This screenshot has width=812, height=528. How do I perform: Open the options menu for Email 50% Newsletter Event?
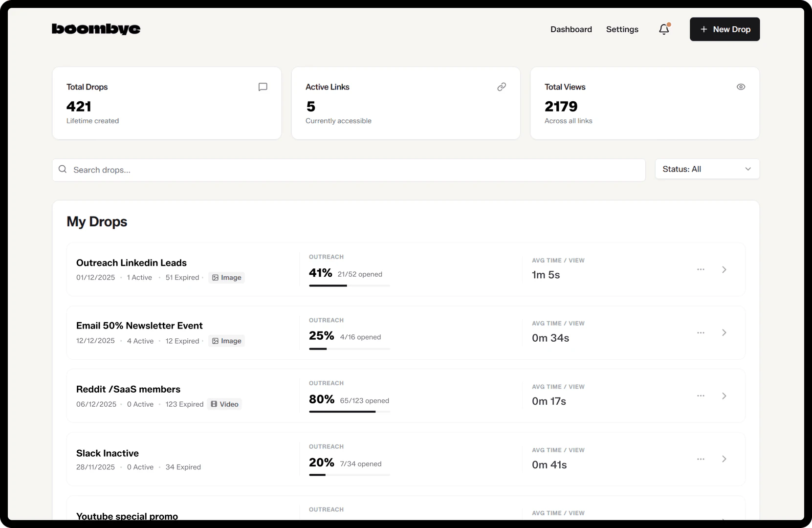pyautogui.click(x=701, y=332)
